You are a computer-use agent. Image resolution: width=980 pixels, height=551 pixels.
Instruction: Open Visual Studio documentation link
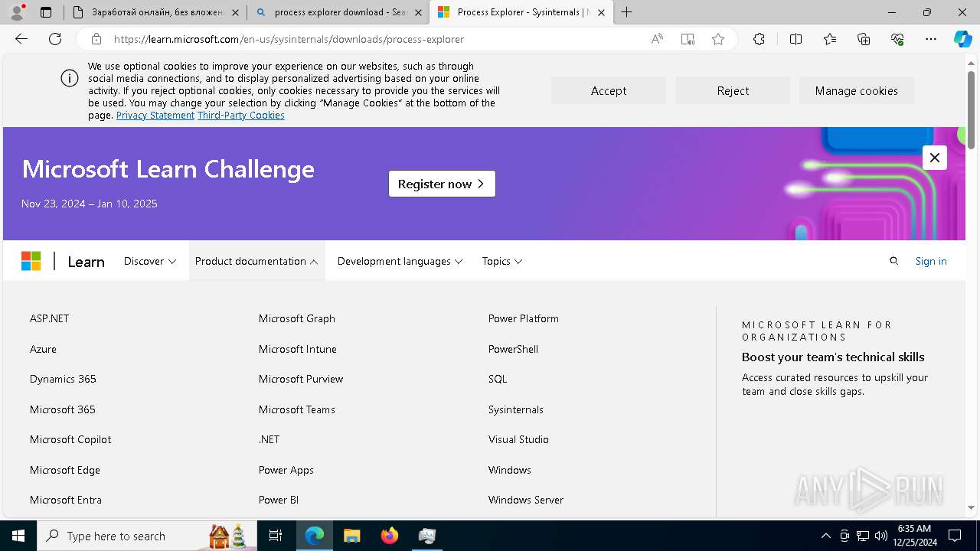pyautogui.click(x=518, y=439)
